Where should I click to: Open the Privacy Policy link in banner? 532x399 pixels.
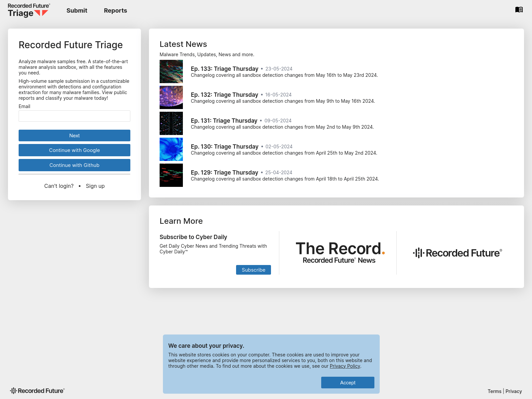point(345,366)
